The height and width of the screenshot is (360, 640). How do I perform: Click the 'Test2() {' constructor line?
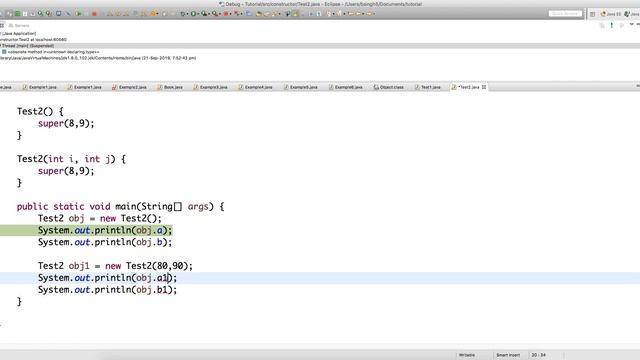coord(40,111)
